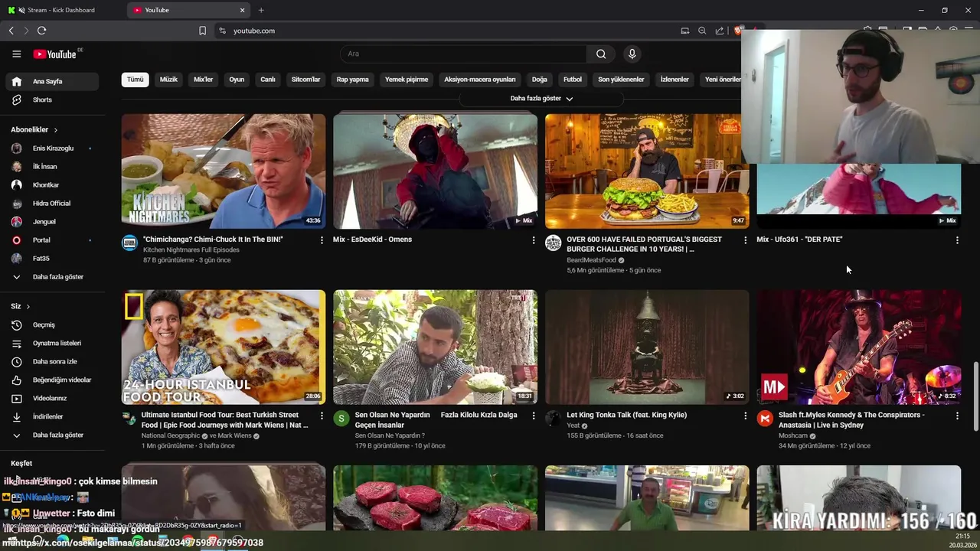Go back using browser back arrow
The height and width of the screenshot is (551, 980).
point(11,31)
